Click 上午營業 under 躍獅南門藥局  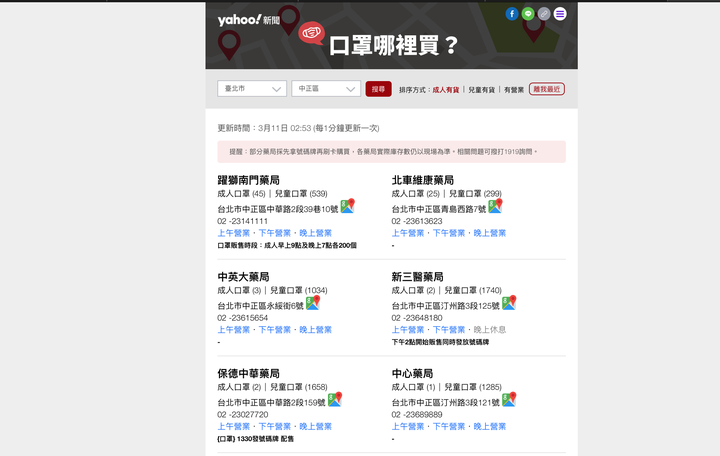(234, 233)
